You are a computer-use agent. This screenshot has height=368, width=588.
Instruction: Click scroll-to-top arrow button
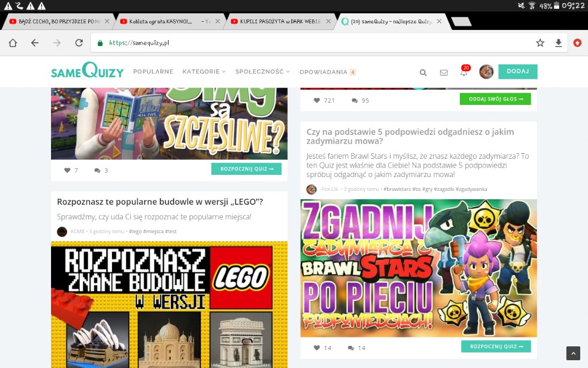[x=573, y=353]
